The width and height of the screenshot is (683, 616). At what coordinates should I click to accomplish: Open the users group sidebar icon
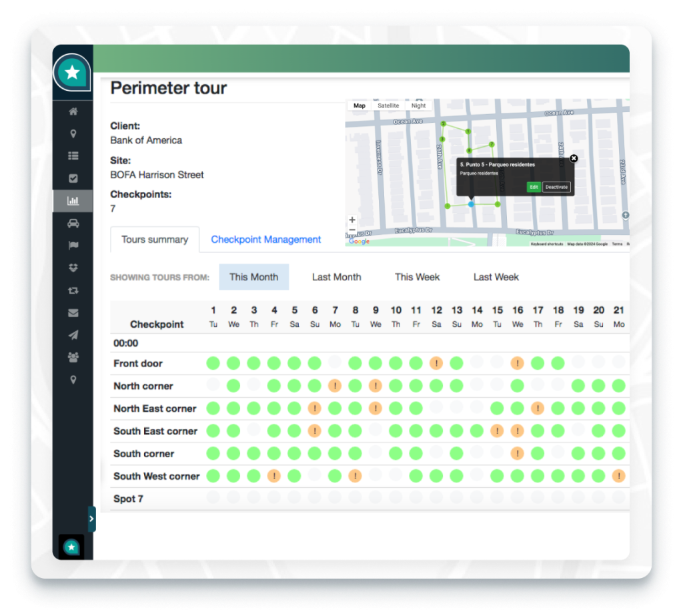(73, 358)
